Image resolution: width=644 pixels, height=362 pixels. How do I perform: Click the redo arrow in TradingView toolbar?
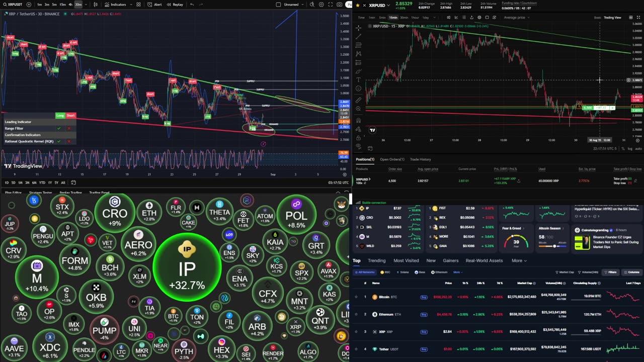pyautogui.click(x=201, y=5)
